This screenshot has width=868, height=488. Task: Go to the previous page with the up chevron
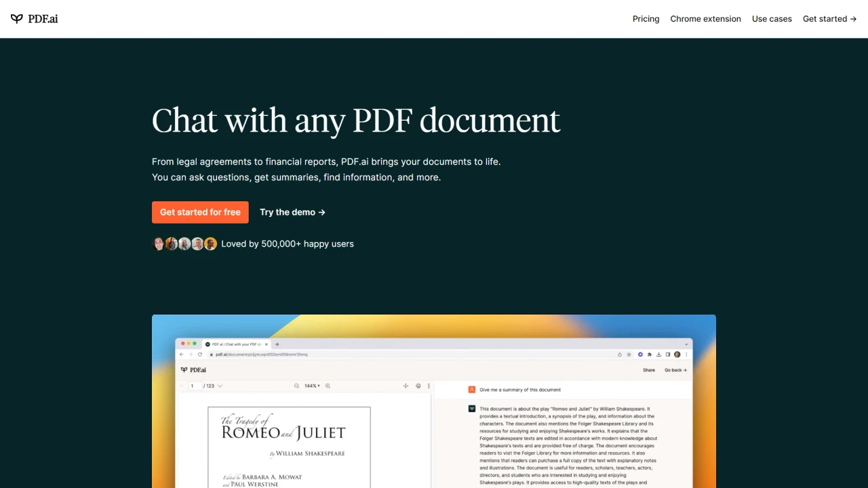[182, 386]
